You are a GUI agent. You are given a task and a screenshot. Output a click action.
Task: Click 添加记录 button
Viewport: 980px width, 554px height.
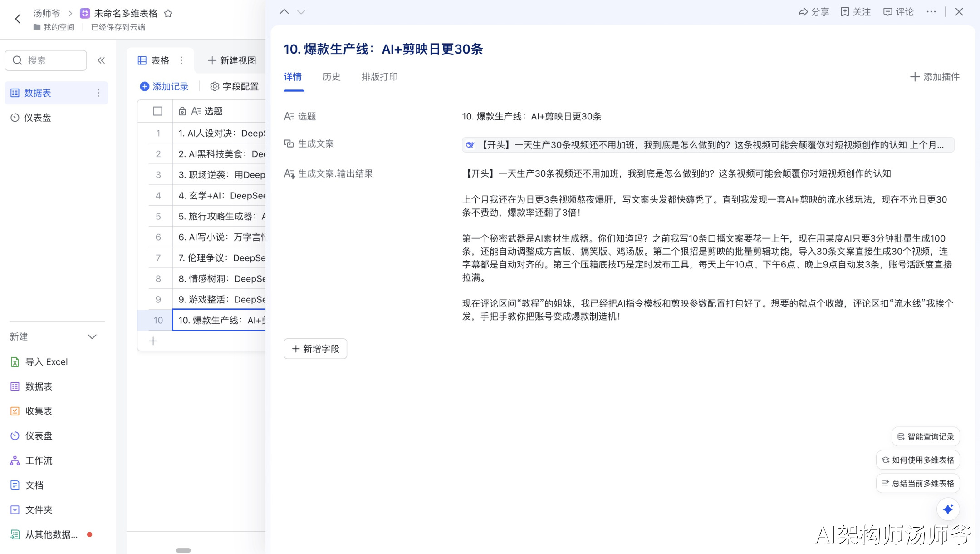click(x=164, y=86)
